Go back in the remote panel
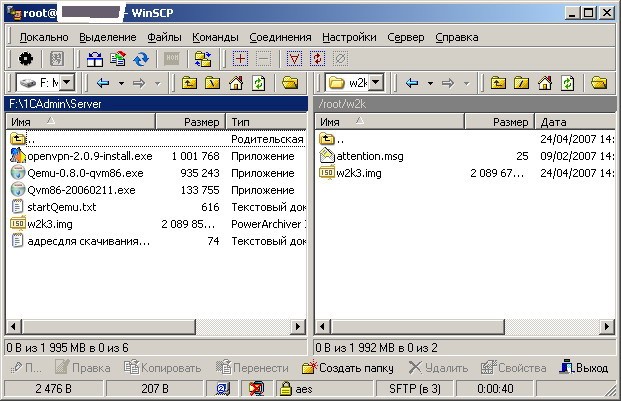The image size is (621, 401). coord(412,83)
